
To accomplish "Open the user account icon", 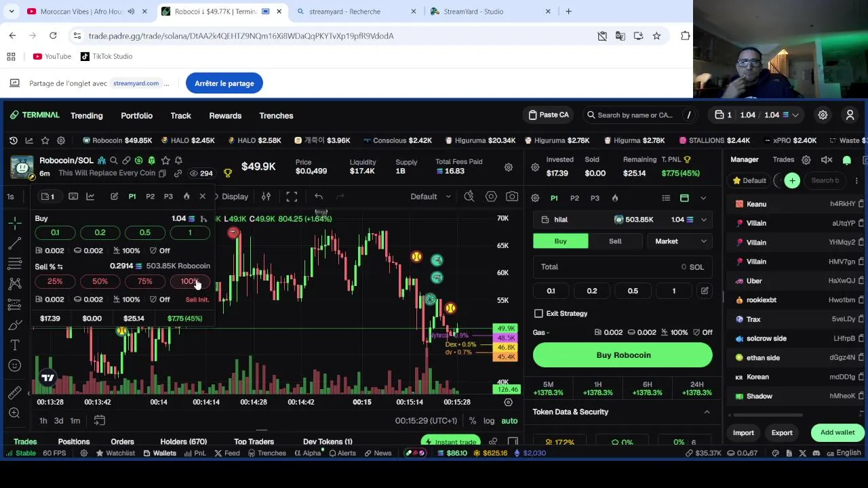I will pyautogui.click(x=850, y=115).
